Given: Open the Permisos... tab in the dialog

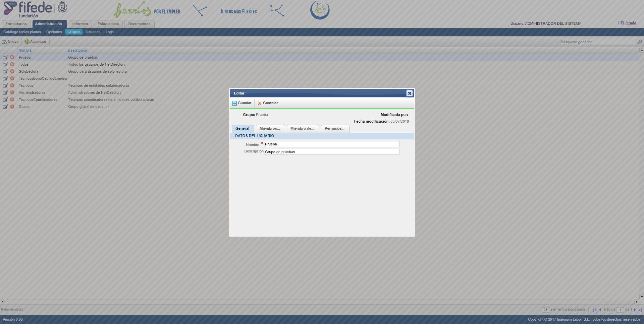Looking at the screenshot, I should coord(335,129).
